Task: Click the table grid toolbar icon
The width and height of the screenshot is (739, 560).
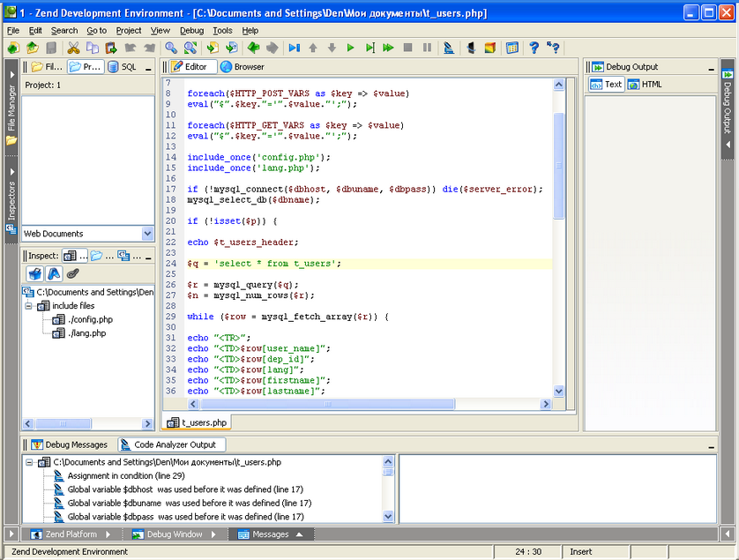Action: coord(511,48)
